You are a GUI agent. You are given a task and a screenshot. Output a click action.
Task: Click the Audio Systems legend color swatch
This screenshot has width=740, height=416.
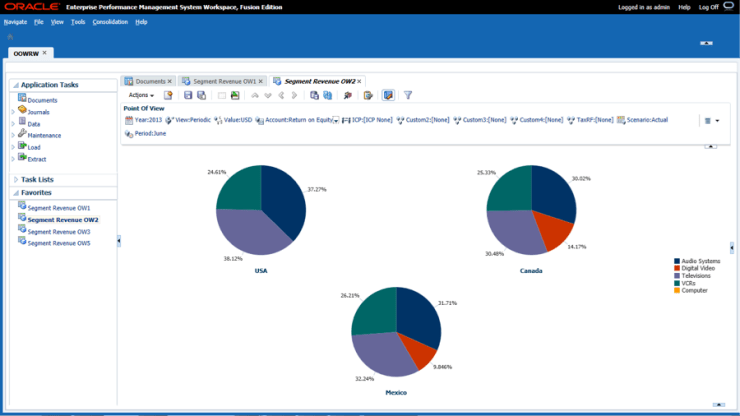coord(678,261)
